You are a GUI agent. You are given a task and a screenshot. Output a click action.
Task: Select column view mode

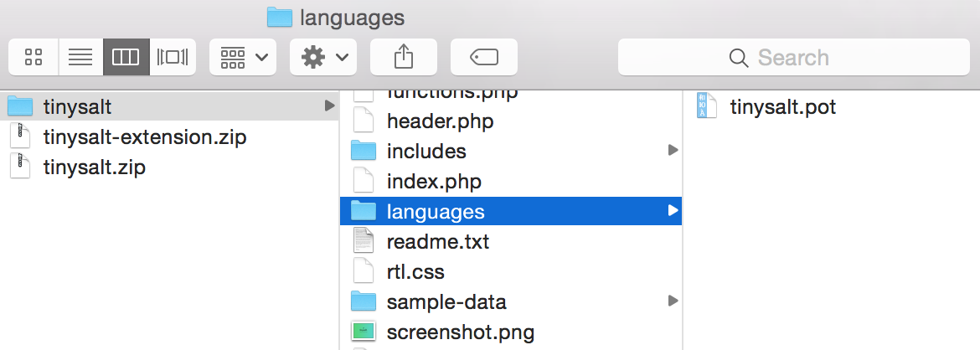[x=126, y=58]
